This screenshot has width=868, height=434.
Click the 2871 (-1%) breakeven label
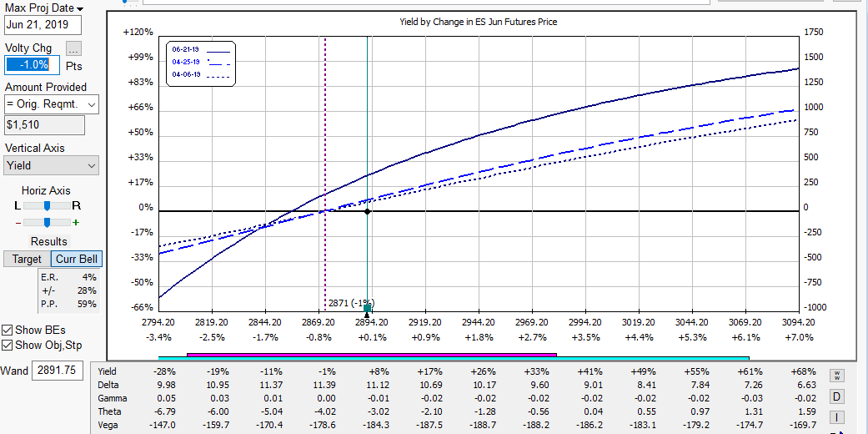(351, 304)
